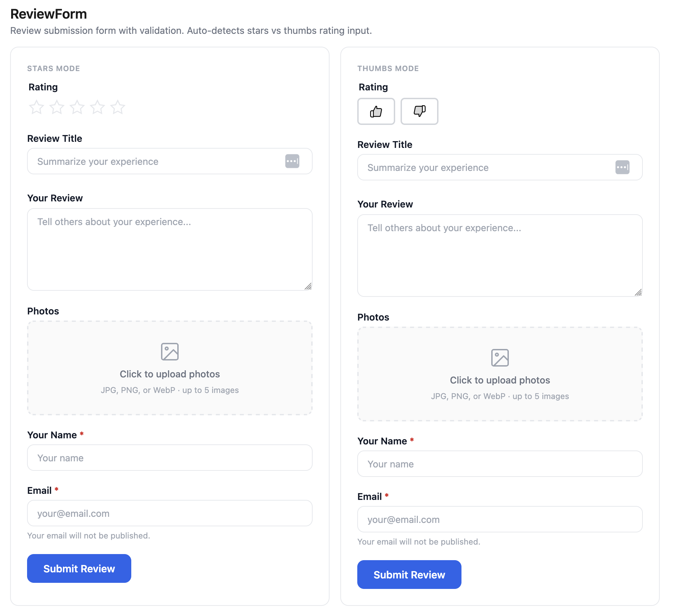Click the thumbs down icon in Thumbs Mode

tap(420, 112)
